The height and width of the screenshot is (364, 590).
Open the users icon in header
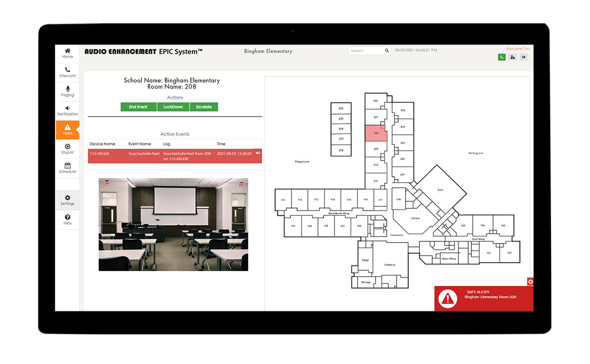pos(512,57)
